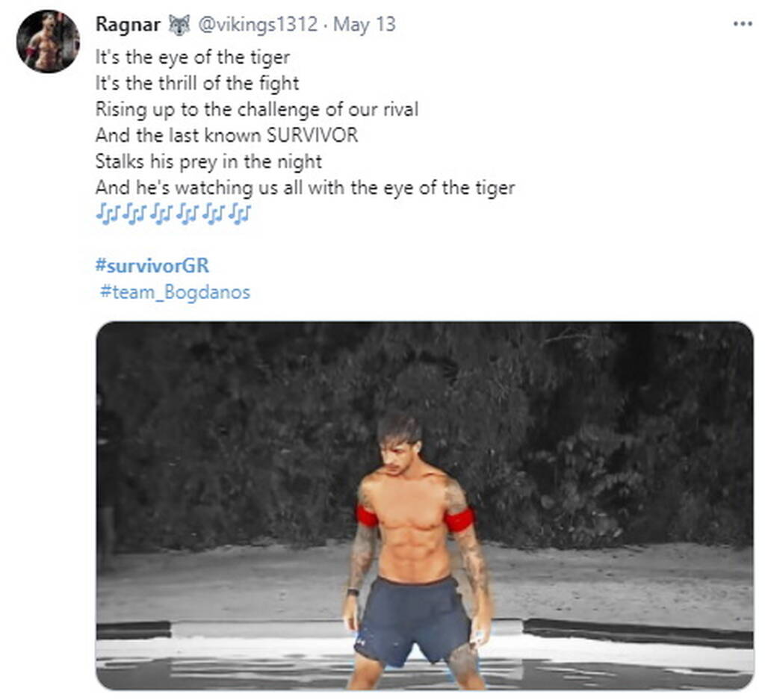Viewport: 765px width, 700px height.
Task: Click the wolf emoji beside Ragnar
Action: click(x=179, y=25)
